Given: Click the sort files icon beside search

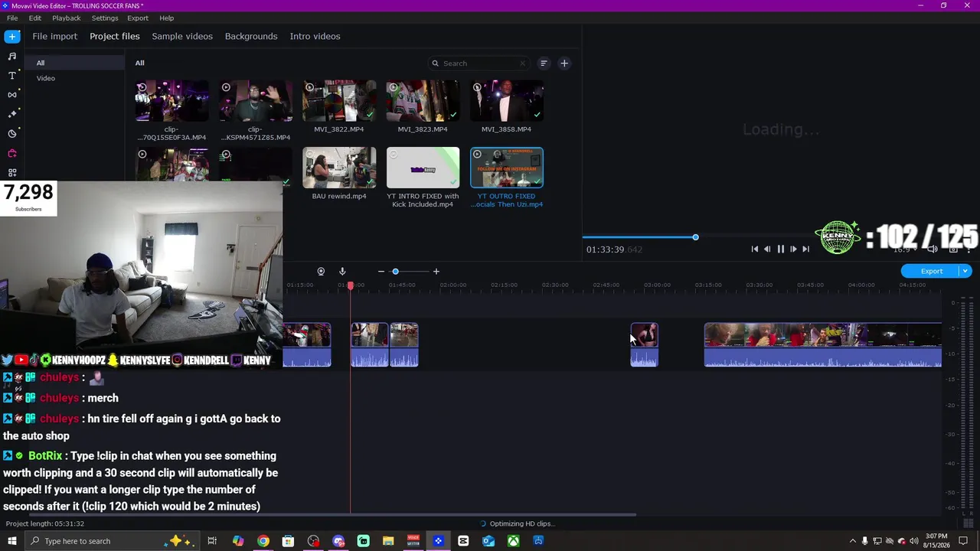Looking at the screenshot, I should (x=544, y=64).
